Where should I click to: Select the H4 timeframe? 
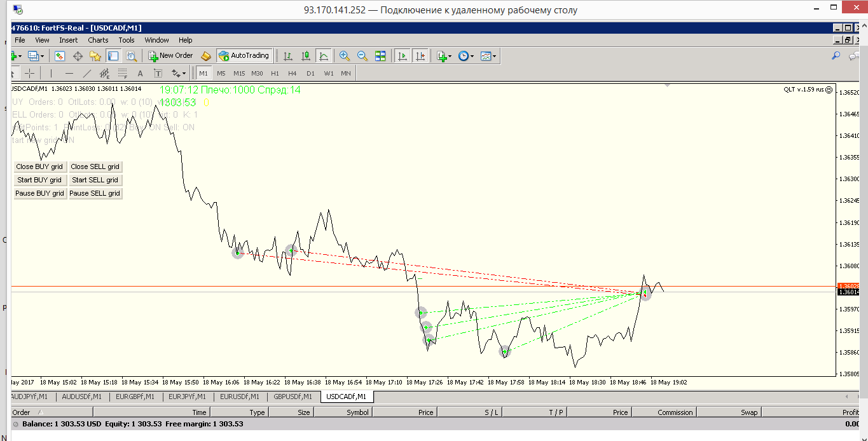293,73
